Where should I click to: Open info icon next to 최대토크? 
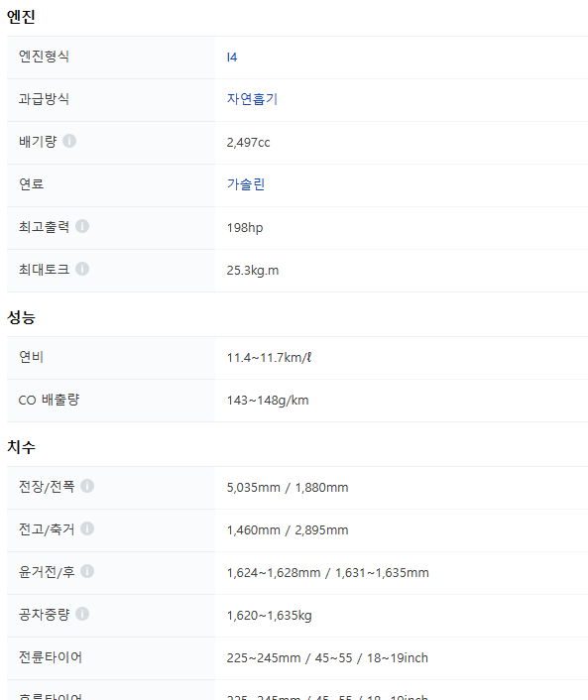point(82,269)
